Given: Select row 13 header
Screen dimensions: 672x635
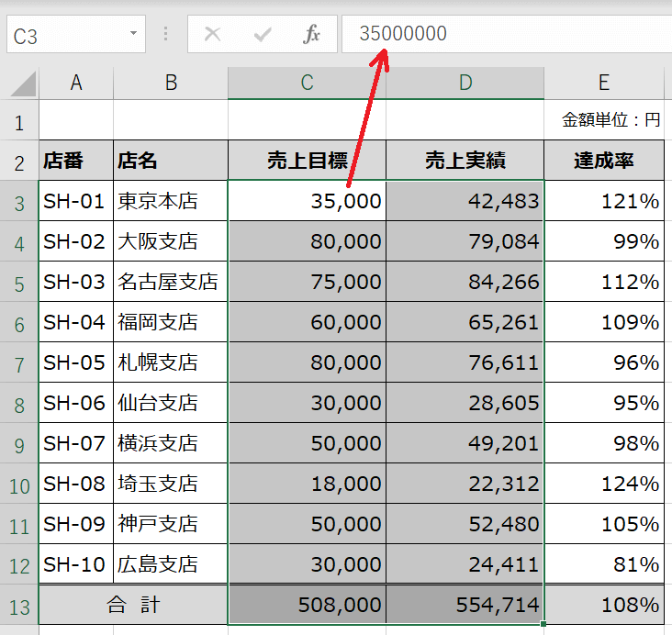Looking at the screenshot, I should (19, 606).
